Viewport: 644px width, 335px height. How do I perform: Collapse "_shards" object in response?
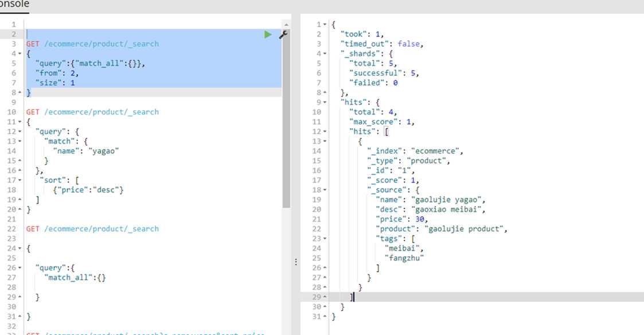tap(325, 54)
